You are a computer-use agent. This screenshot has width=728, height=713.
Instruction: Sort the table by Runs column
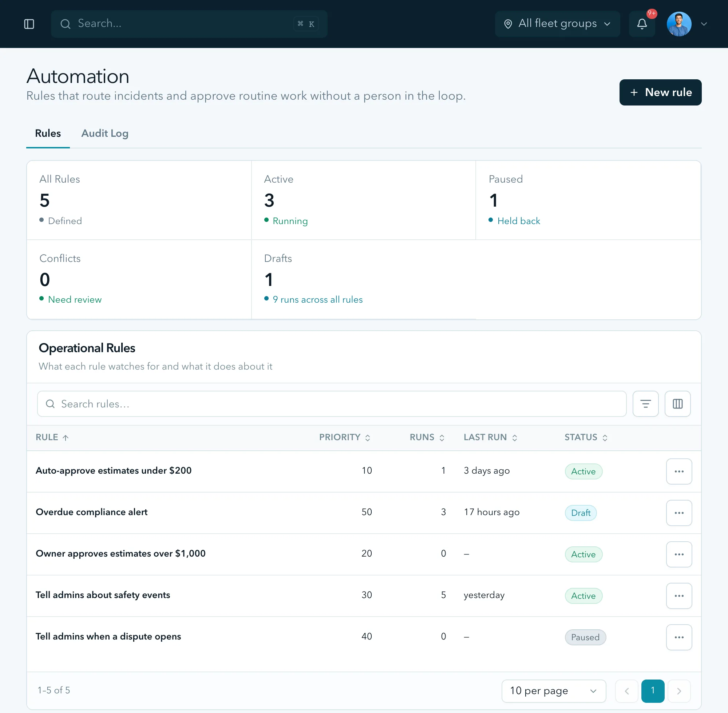[427, 437]
